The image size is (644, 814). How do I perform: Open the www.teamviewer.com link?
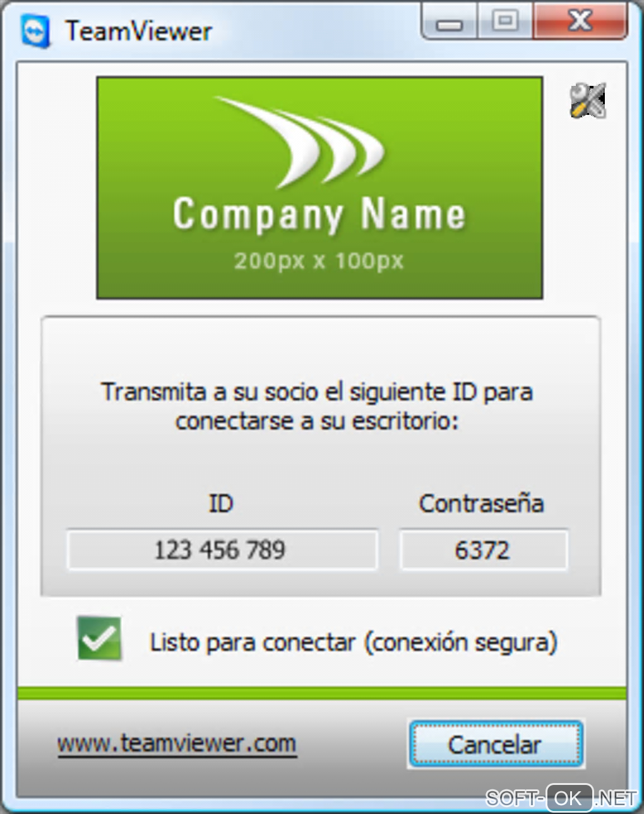(177, 743)
